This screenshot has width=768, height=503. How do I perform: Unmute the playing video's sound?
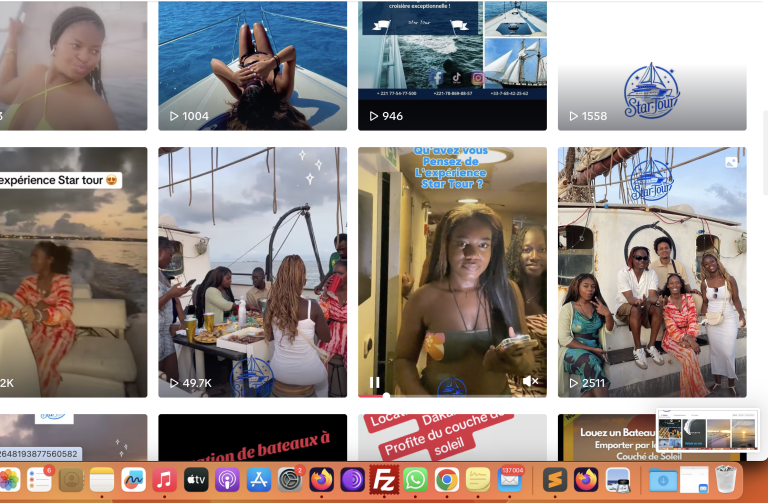(530, 382)
